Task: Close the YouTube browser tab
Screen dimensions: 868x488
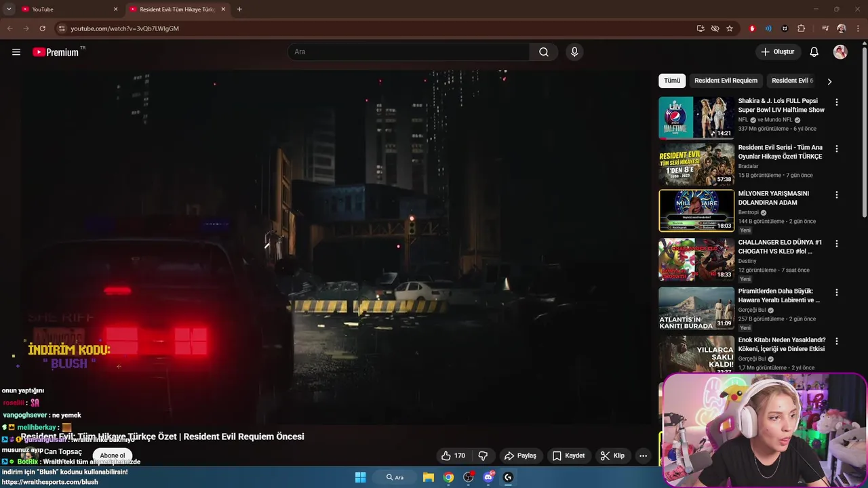Action: 115,9
